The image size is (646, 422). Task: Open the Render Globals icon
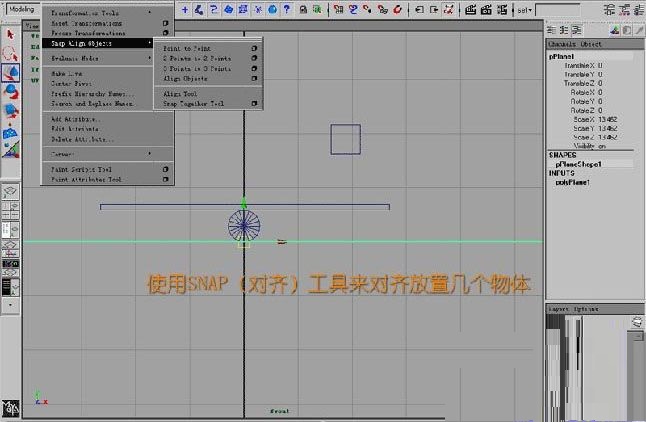pyautogui.click(x=502, y=9)
